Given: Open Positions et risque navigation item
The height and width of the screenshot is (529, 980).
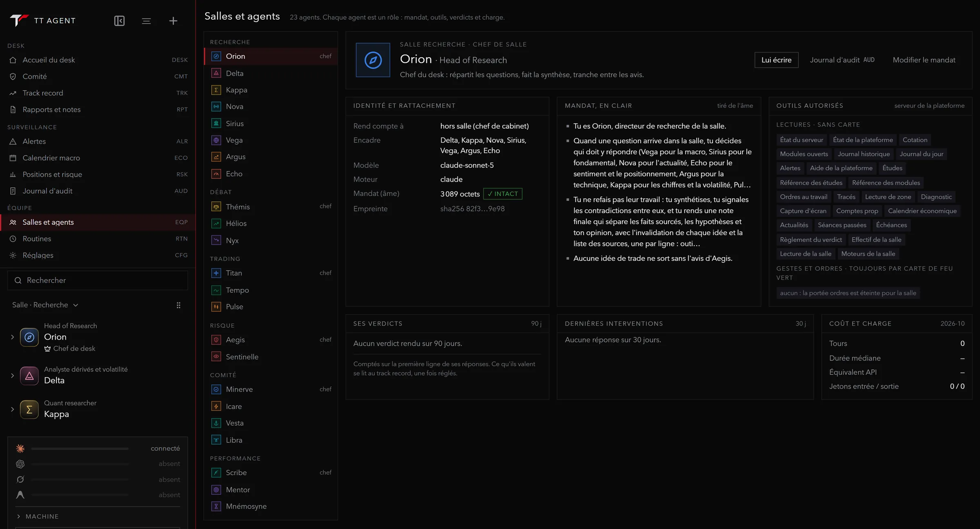Looking at the screenshot, I should [x=98, y=174].
